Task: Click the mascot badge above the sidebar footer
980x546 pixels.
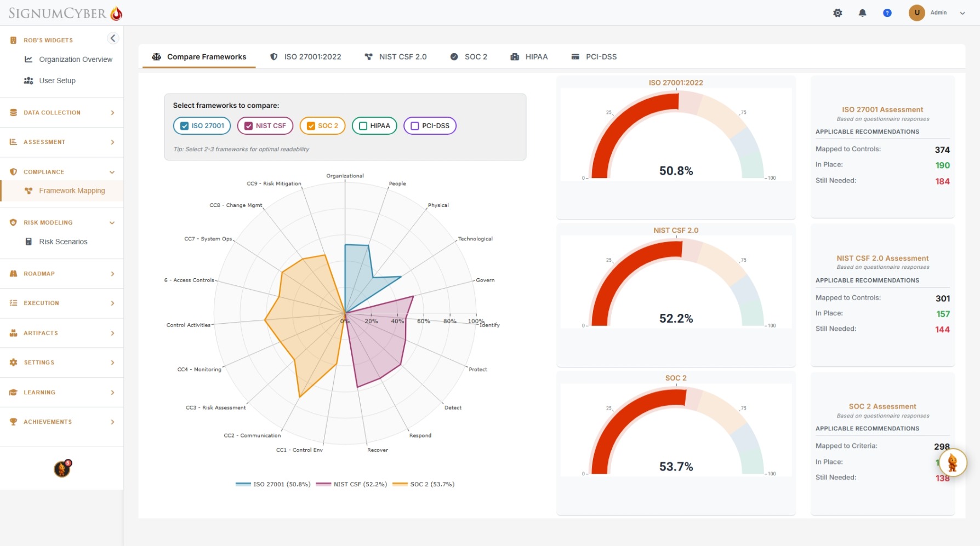Action: click(x=62, y=468)
